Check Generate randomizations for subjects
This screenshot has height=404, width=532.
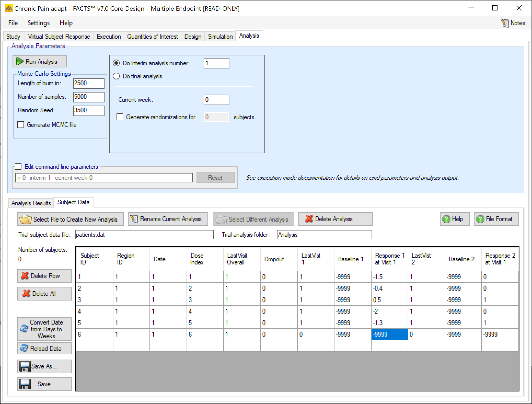coord(120,117)
